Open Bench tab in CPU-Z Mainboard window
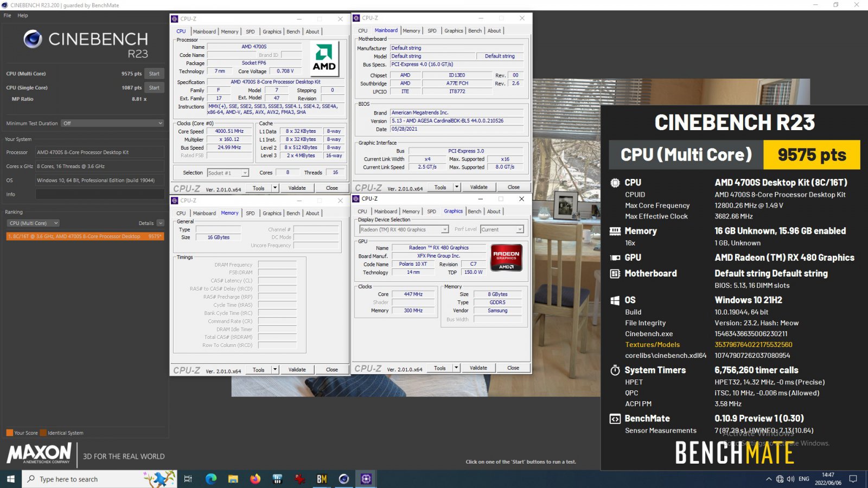The image size is (868, 488). coord(475,30)
